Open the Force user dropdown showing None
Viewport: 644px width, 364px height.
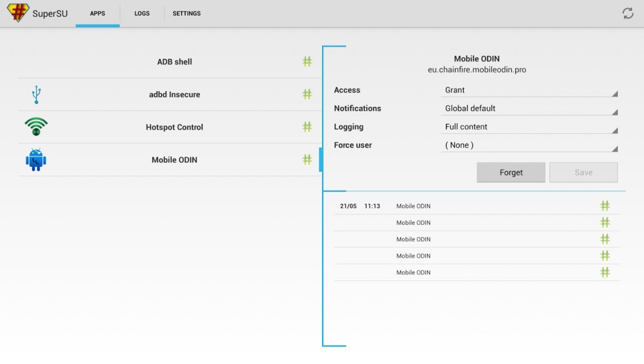tap(529, 145)
